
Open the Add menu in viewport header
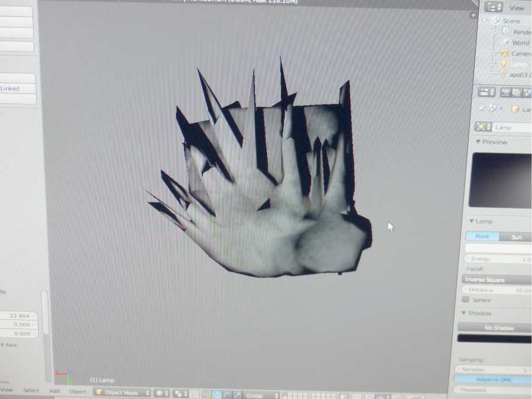click(x=54, y=391)
